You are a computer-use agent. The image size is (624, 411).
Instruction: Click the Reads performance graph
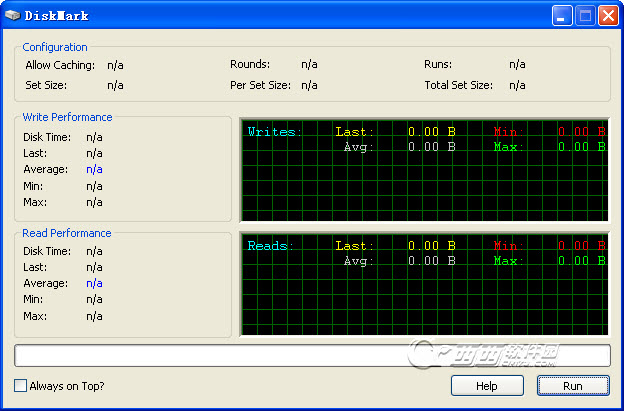[424, 285]
